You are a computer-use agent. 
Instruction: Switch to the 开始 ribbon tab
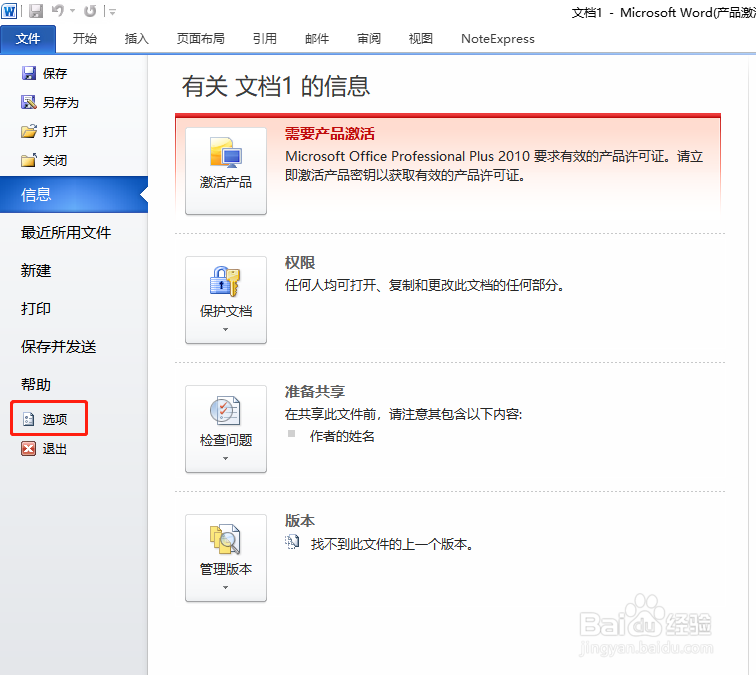click(x=85, y=39)
